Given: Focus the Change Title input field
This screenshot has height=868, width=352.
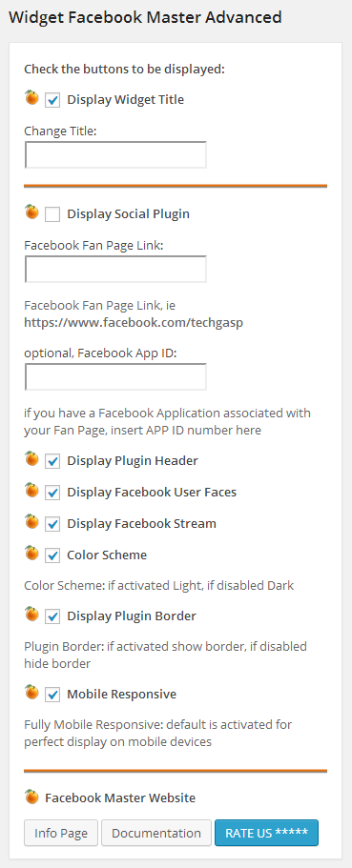Looking at the screenshot, I should tap(115, 155).
